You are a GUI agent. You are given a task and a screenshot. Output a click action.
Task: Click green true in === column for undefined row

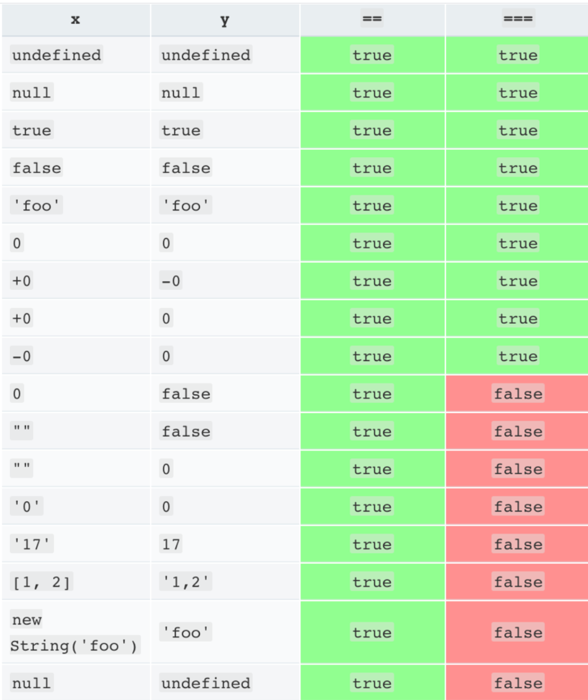click(517, 55)
